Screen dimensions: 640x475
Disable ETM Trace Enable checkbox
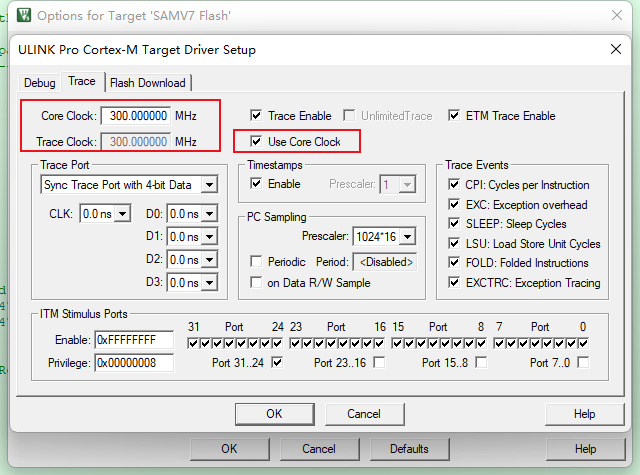455,116
